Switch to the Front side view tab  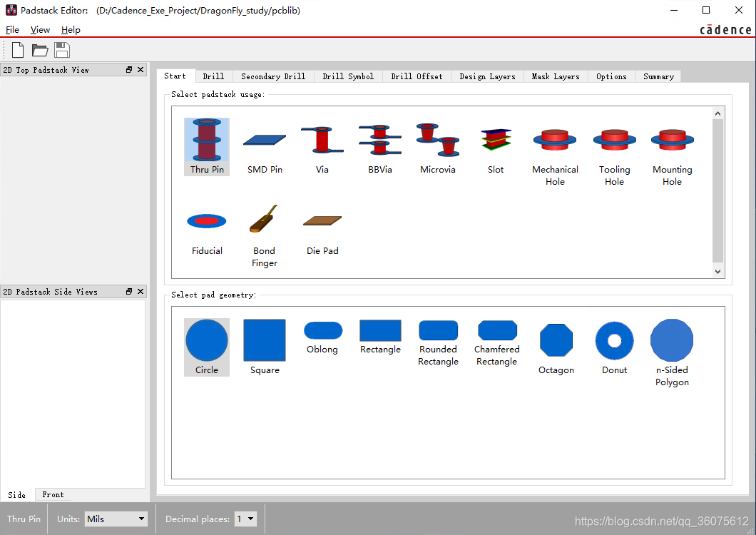point(53,494)
